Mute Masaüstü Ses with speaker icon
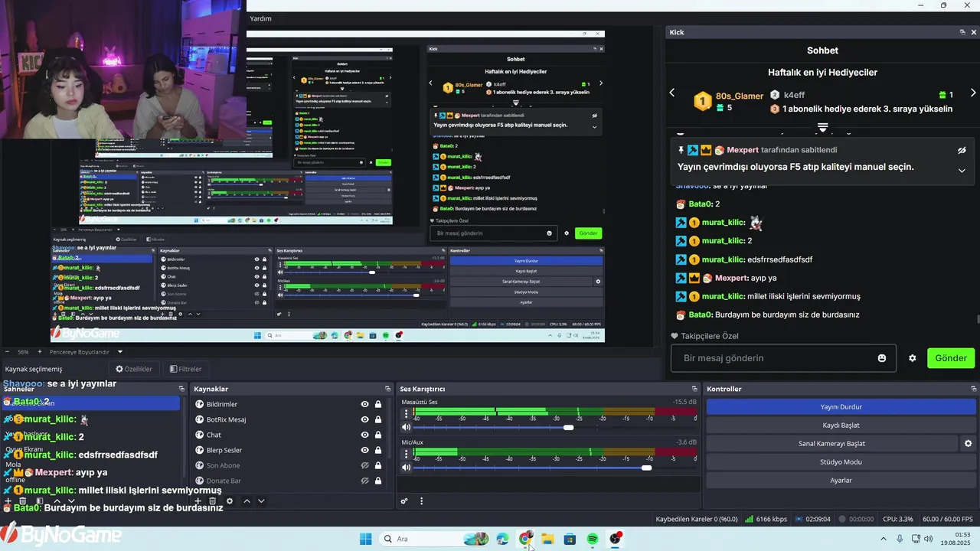980x551 pixels. tap(407, 427)
